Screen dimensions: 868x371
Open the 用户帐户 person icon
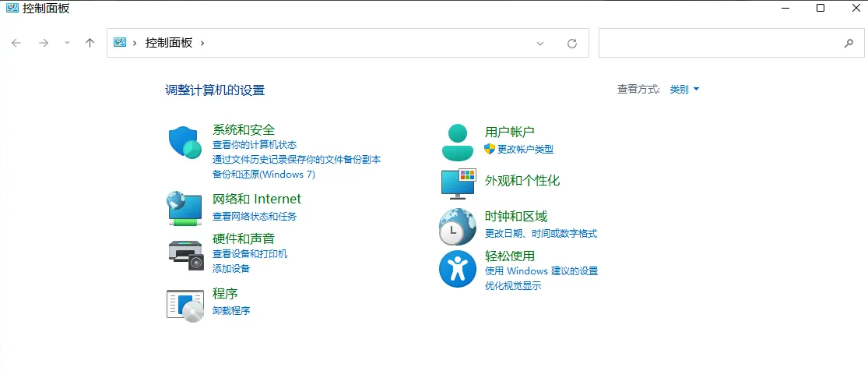click(x=458, y=142)
